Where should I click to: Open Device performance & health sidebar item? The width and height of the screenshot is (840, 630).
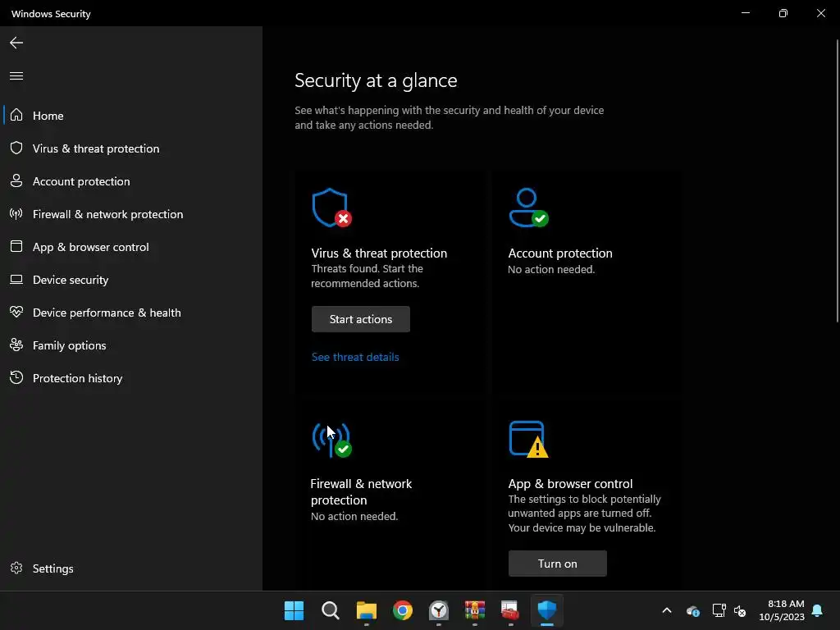pyautogui.click(x=131, y=313)
